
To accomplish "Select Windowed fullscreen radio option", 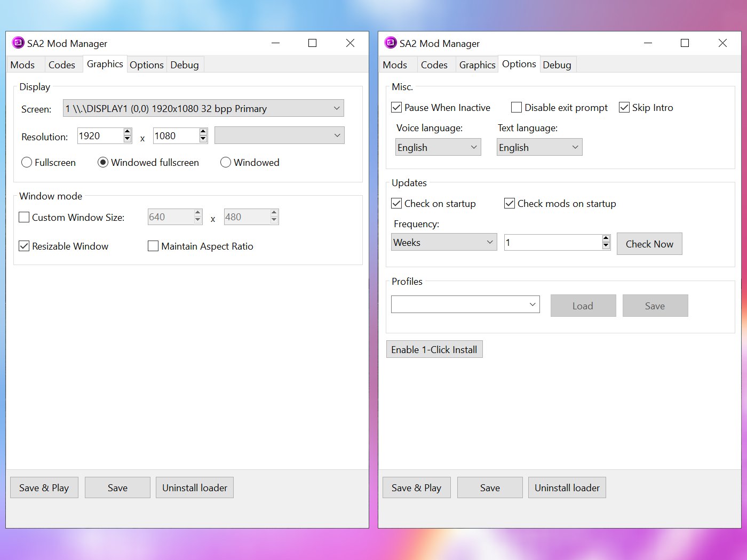I will click(x=148, y=162).
